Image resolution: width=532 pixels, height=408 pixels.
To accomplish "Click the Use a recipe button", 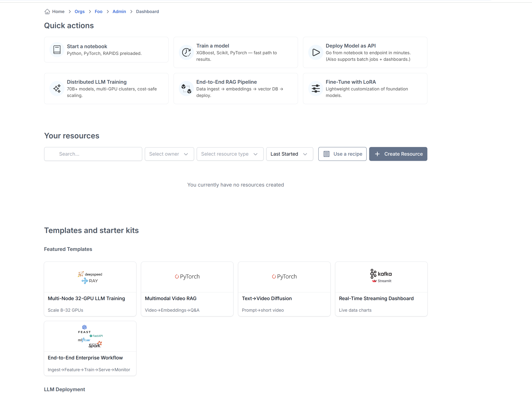I will 342,154.
